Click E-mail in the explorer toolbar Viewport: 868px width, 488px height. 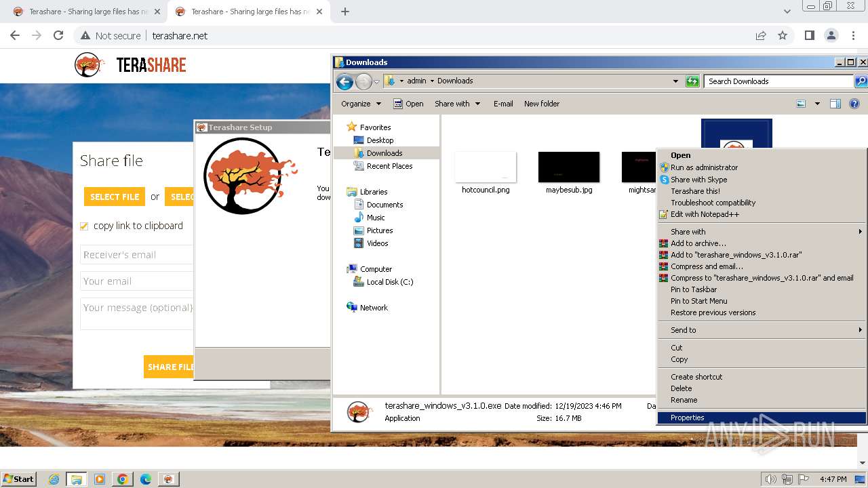503,104
